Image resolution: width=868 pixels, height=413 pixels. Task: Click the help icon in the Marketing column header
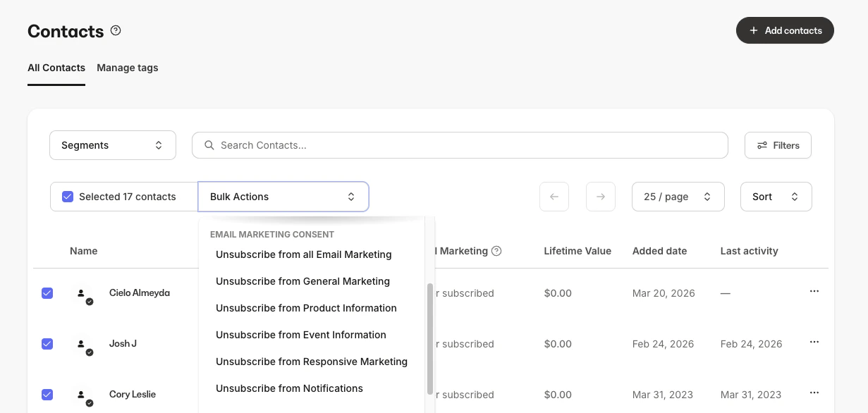click(496, 250)
